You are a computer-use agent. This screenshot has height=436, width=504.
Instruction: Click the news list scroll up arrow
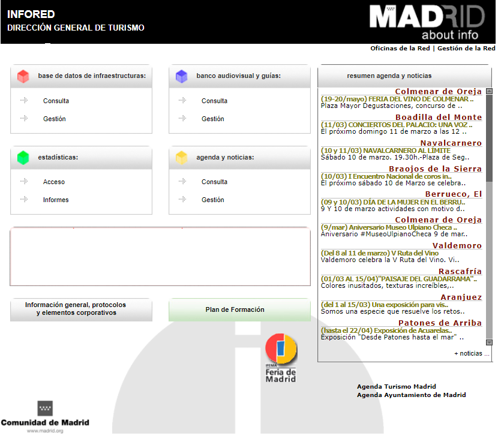(489, 91)
